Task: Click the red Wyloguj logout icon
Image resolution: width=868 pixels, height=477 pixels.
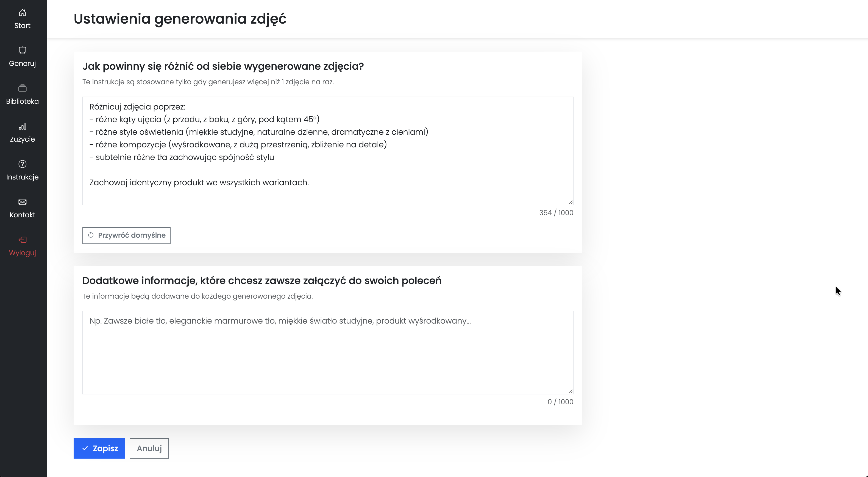Action: pos(22,240)
